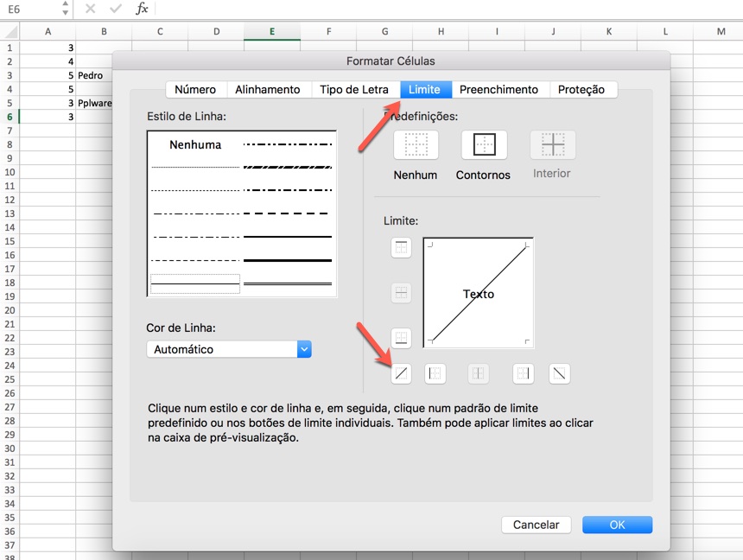The width and height of the screenshot is (743, 560).
Task: Open the Número tab
Action: 195,89
